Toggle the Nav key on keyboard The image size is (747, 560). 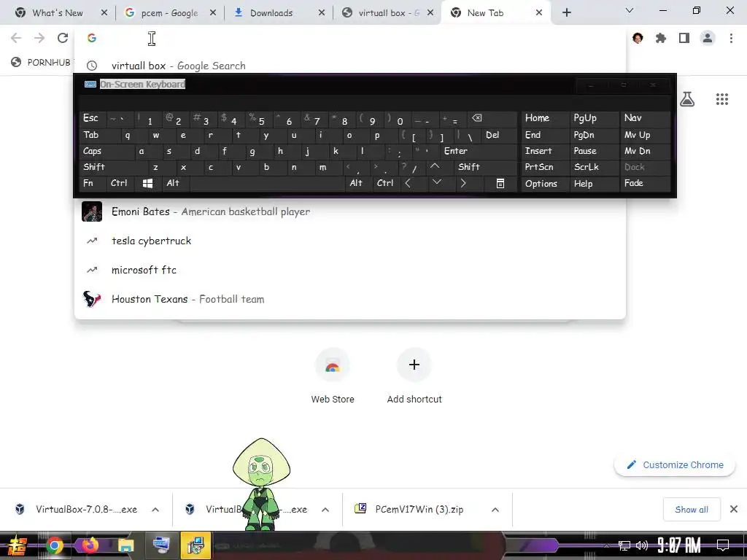(645, 118)
